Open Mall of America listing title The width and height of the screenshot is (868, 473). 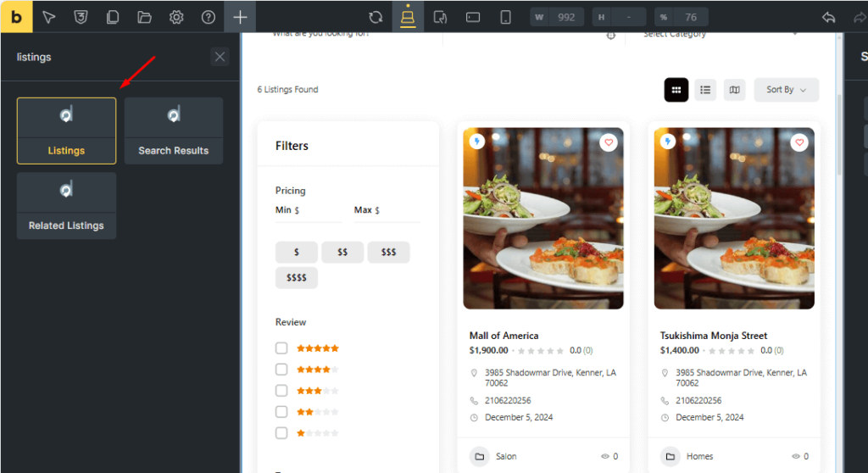pyautogui.click(x=504, y=336)
